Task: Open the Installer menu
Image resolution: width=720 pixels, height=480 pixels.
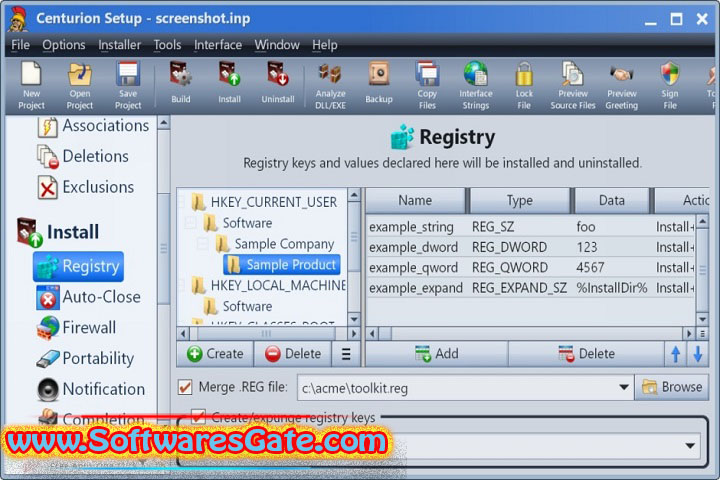Action: (119, 45)
